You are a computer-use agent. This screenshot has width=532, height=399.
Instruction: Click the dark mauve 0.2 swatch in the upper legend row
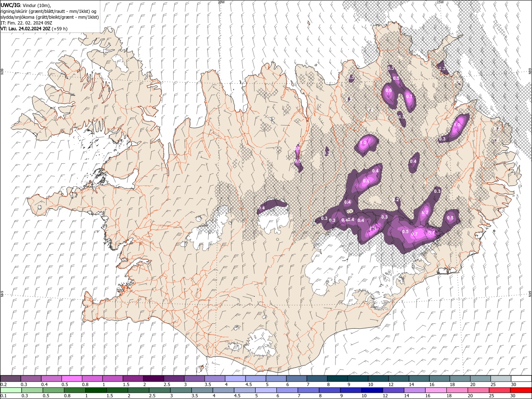tap(11, 379)
